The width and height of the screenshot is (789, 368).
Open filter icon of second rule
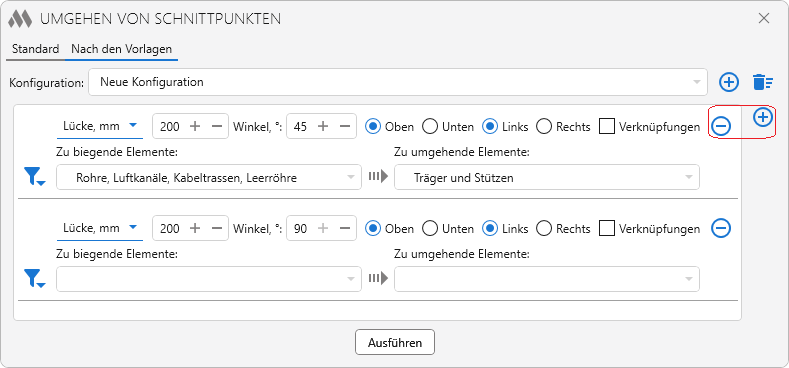[34, 279]
